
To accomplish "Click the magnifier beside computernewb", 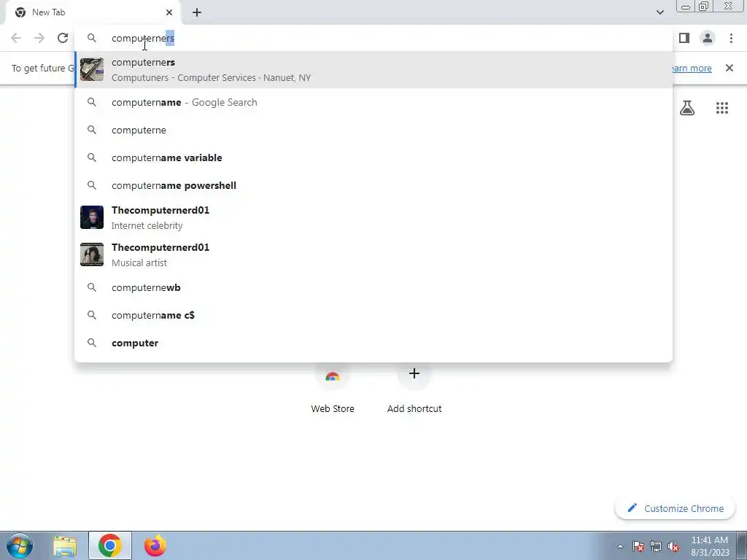I will 92,287.
